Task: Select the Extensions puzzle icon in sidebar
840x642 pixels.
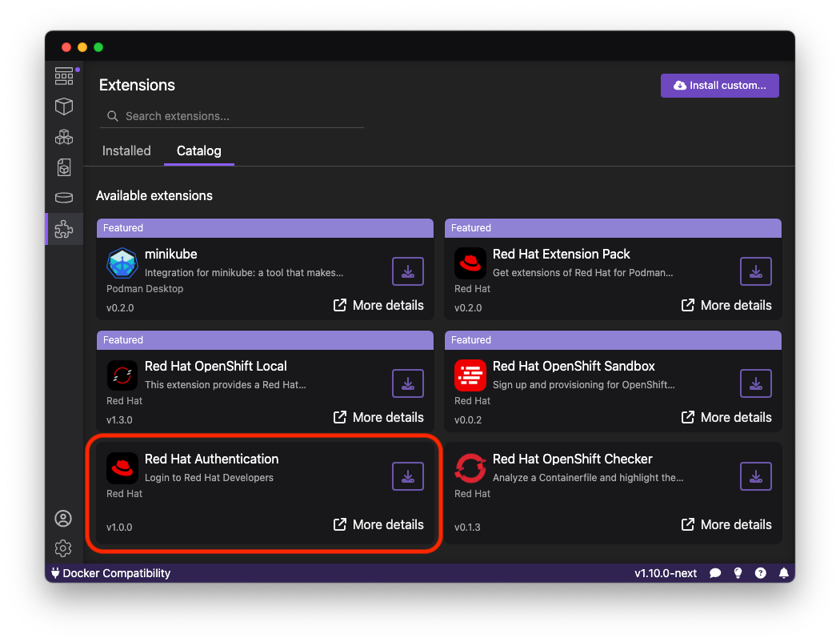Action: pos(64,230)
